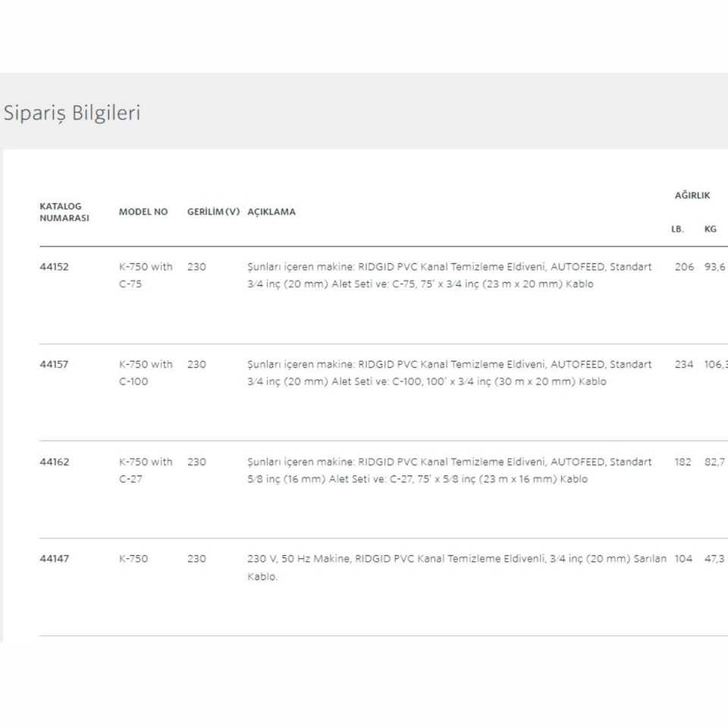Click the 206 lb weight value
Screen dimensions: 728x728
pyautogui.click(x=684, y=267)
